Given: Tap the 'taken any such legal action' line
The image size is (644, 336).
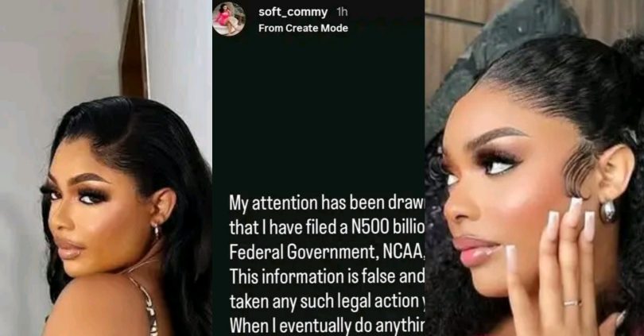Looking at the screenshot, I should 327,302.
